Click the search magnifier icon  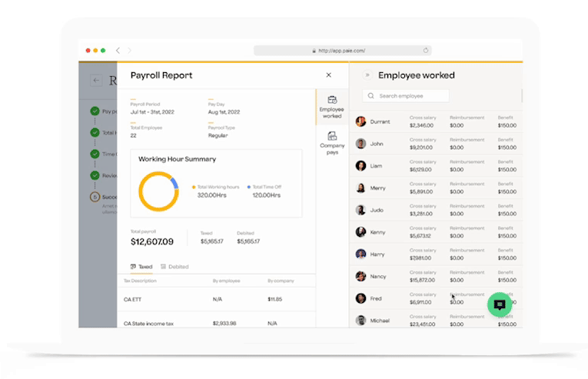(x=371, y=96)
